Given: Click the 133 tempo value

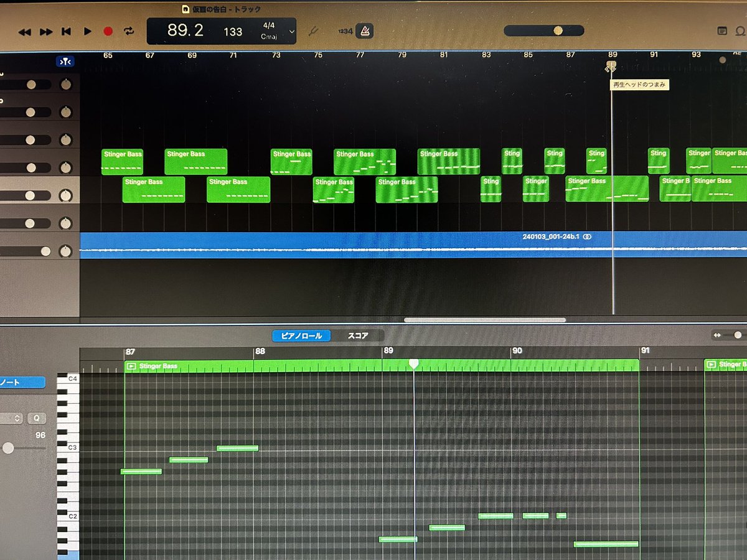Looking at the screenshot, I should (233, 32).
